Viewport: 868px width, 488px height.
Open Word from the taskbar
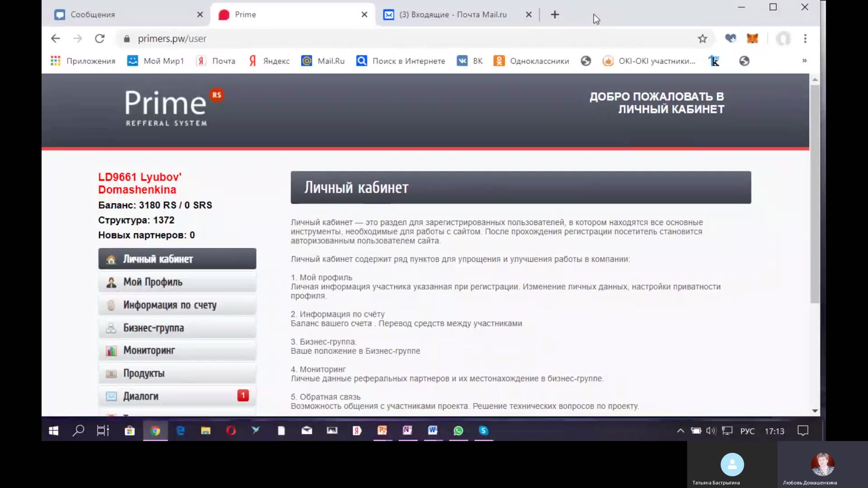click(x=433, y=430)
